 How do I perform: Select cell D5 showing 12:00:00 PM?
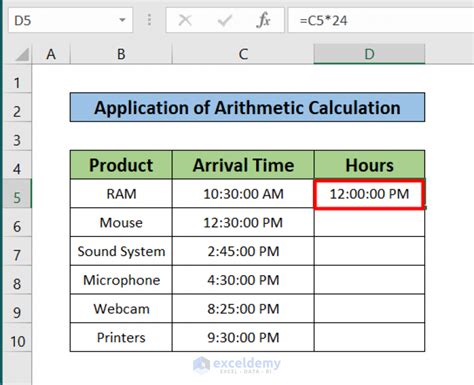click(369, 194)
